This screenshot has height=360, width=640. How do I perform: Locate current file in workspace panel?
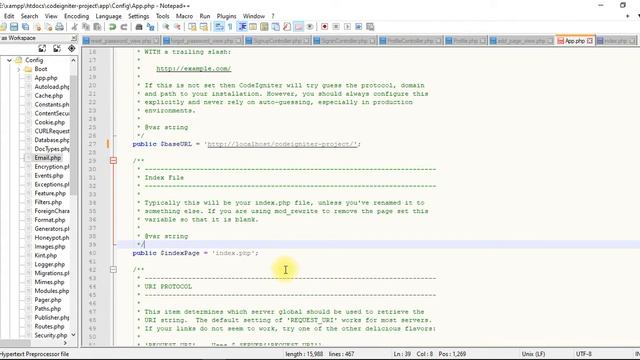click(71, 49)
